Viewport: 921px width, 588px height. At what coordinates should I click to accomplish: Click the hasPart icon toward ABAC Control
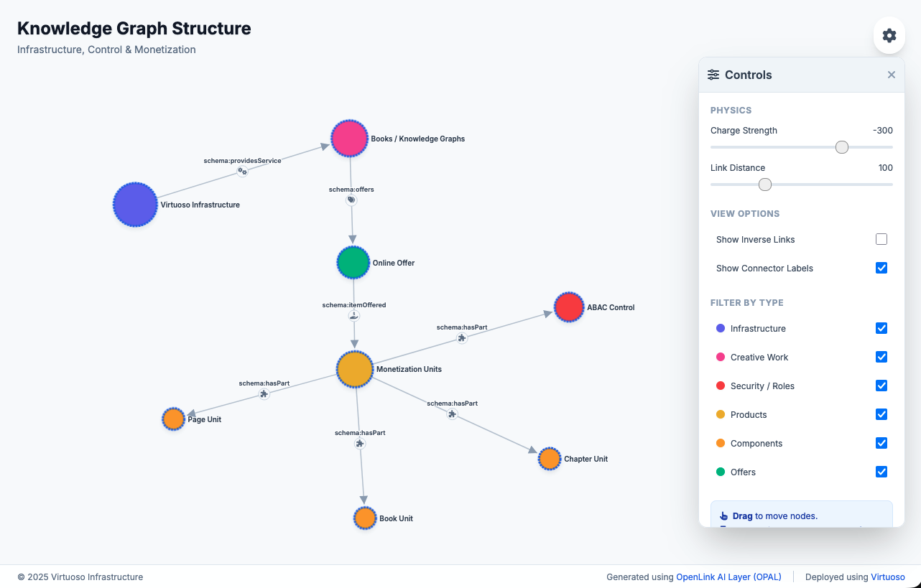[462, 337]
